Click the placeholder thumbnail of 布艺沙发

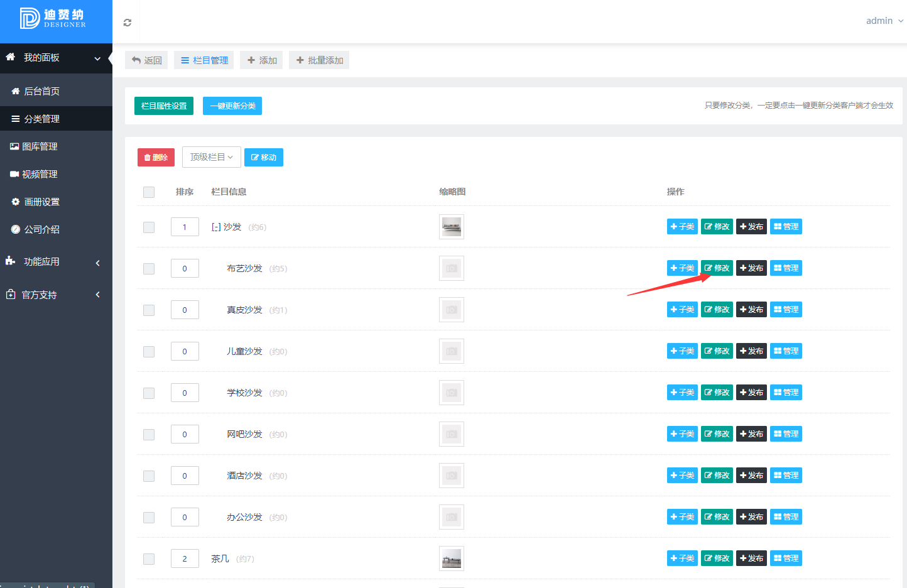click(452, 268)
